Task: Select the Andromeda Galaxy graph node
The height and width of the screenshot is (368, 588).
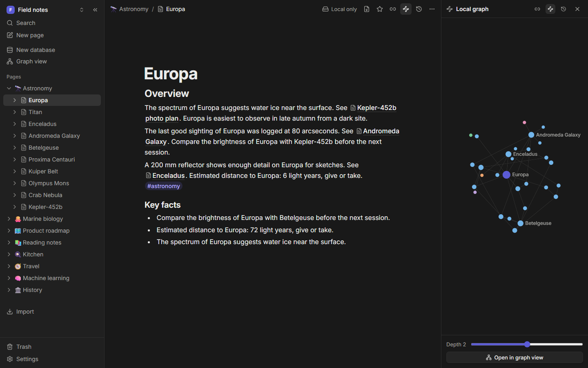Action: pos(531,135)
